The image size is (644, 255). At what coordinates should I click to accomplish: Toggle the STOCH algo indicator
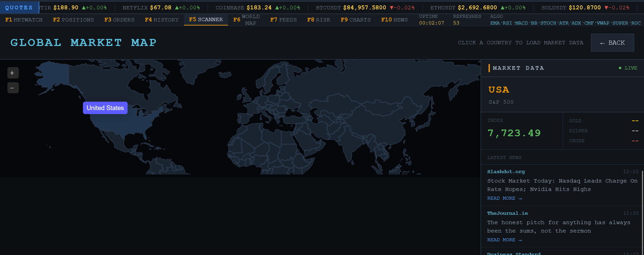[x=548, y=23]
